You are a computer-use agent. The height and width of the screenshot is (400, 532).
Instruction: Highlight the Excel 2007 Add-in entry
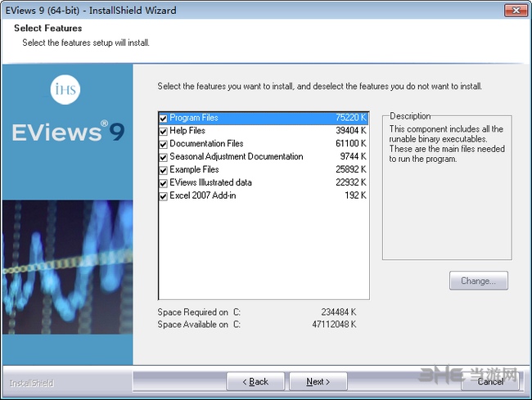click(202, 196)
